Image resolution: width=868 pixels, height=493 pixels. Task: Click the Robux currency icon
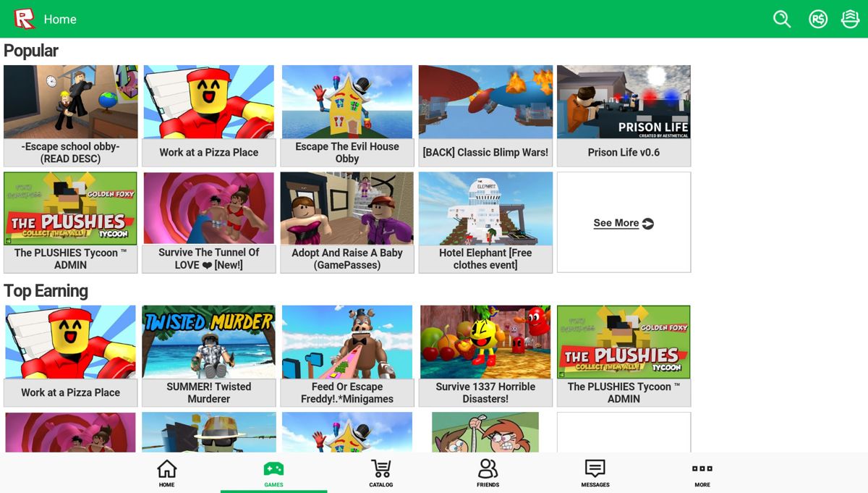pos(818,20)
